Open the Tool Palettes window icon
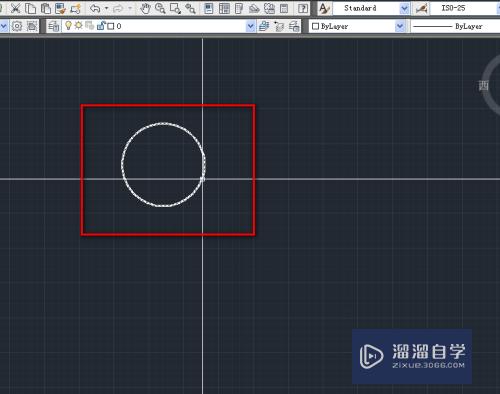 [x=239, y=8]
